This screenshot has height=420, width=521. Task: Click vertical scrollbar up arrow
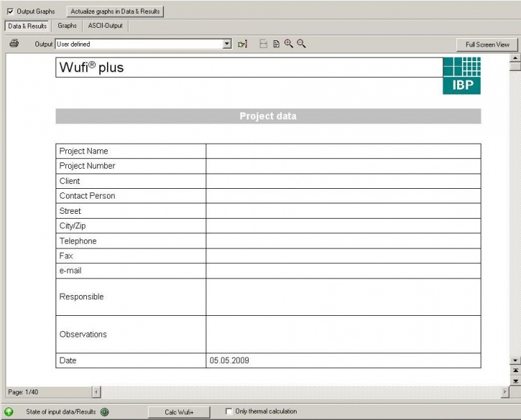515,58
